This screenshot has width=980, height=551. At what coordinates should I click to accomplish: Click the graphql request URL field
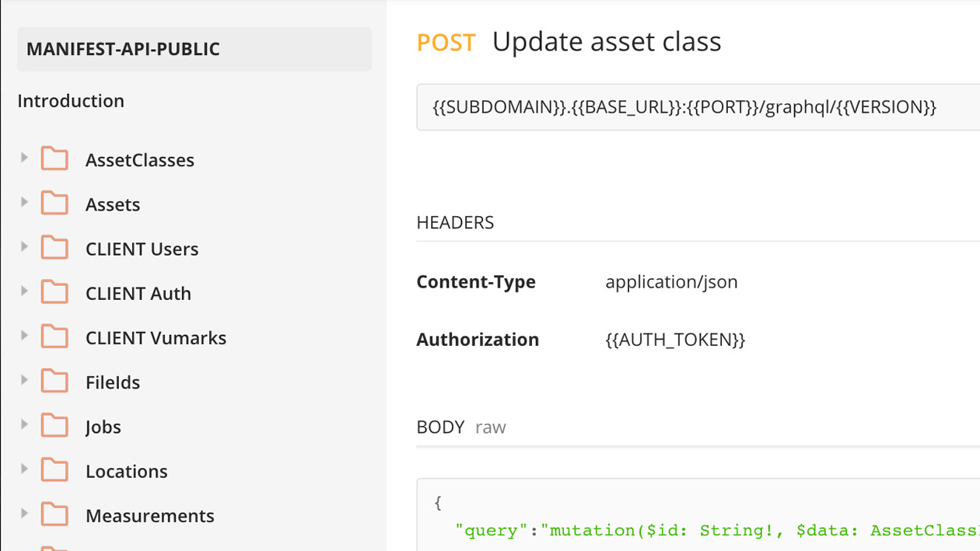coord(698,107)
